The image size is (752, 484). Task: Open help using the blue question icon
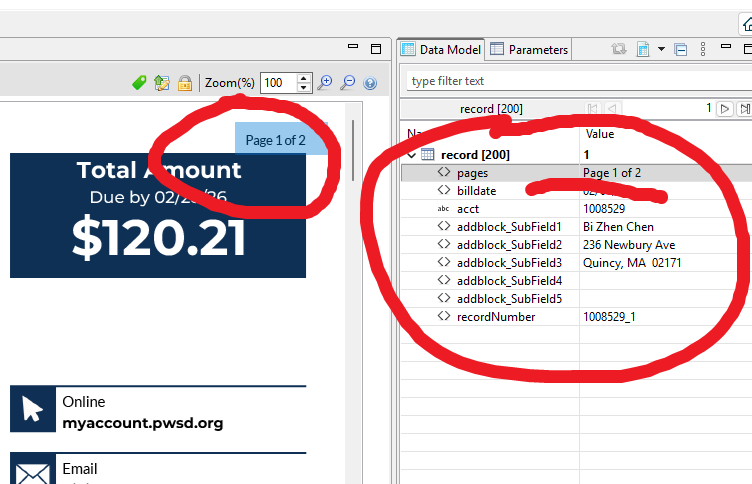[x=370, y=83]
